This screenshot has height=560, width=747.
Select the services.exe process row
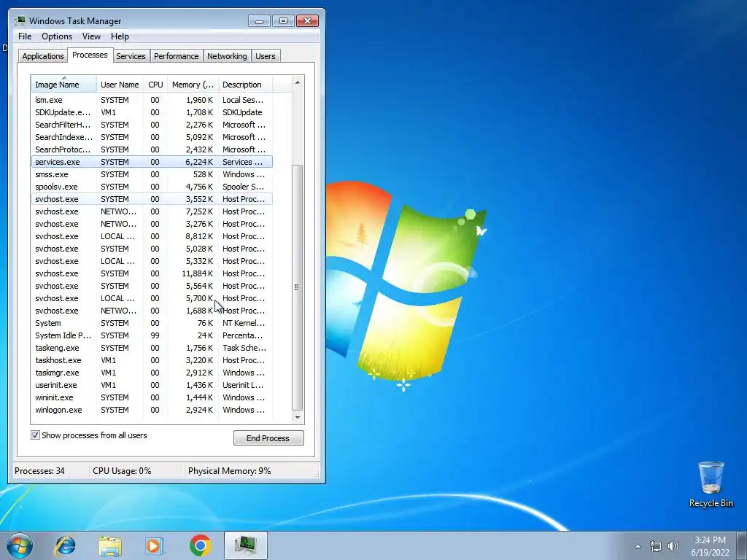[x=152, y=162]
